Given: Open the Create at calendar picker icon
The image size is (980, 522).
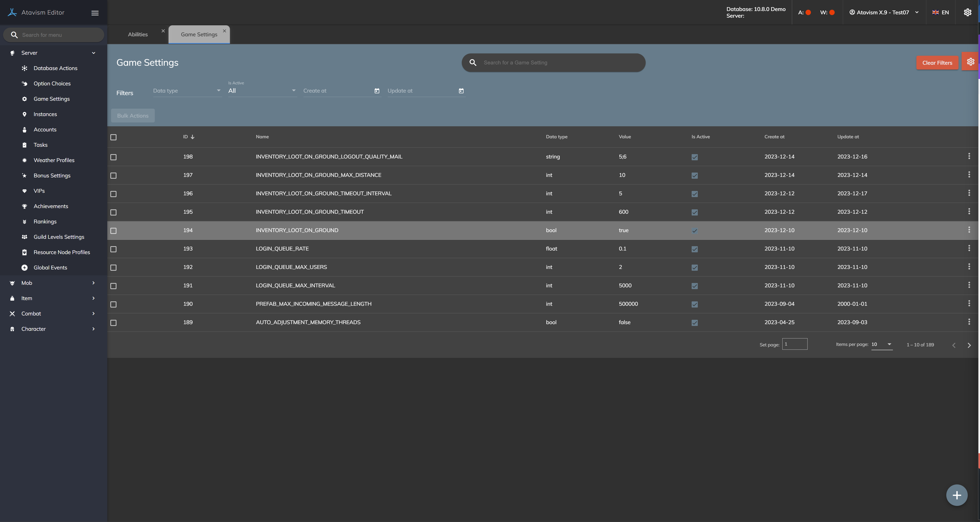Looking at the screenshot, I should pyautogui.click(x=377, y=91).
